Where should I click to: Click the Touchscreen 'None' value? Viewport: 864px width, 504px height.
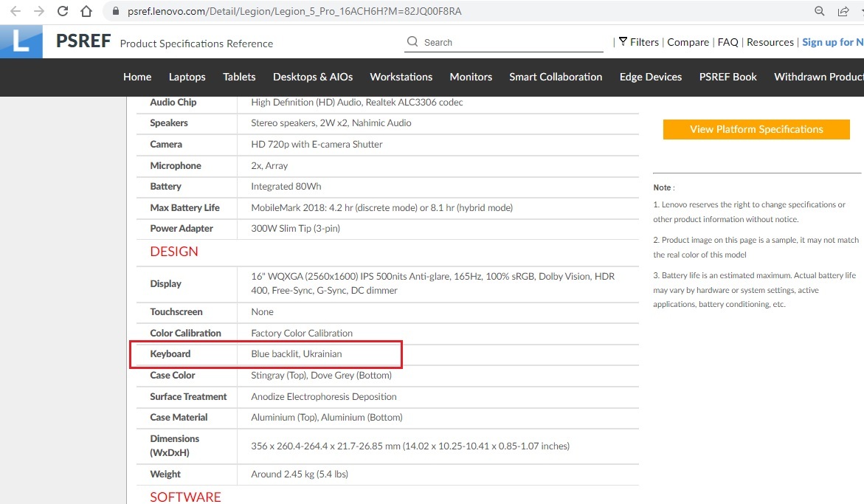tap(262, 311)
